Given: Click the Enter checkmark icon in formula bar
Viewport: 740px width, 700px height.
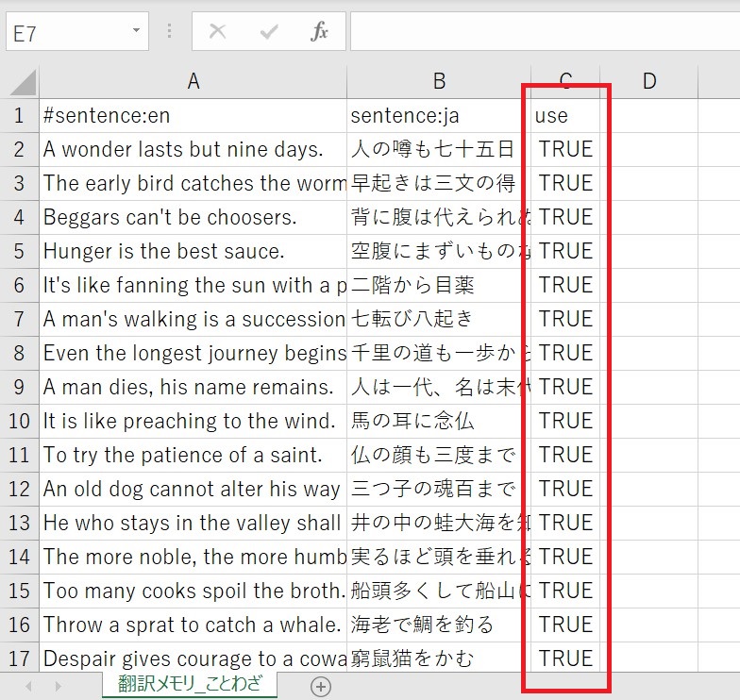Looking at the screenshot, I should coord(269,32).
